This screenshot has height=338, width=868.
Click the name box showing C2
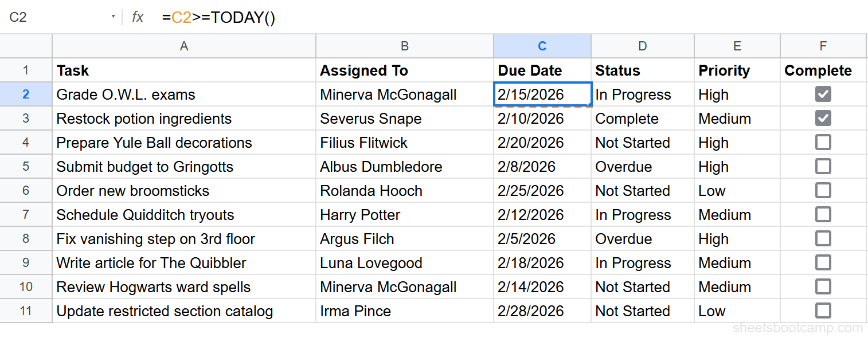pos(57,17)
